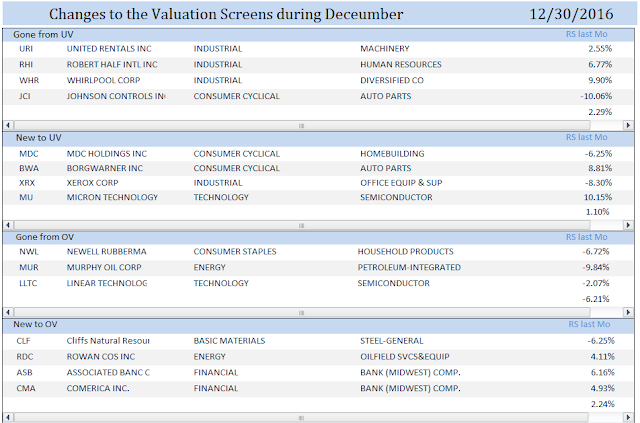
Task: Select ticker CMA
Action: point(26,388)
